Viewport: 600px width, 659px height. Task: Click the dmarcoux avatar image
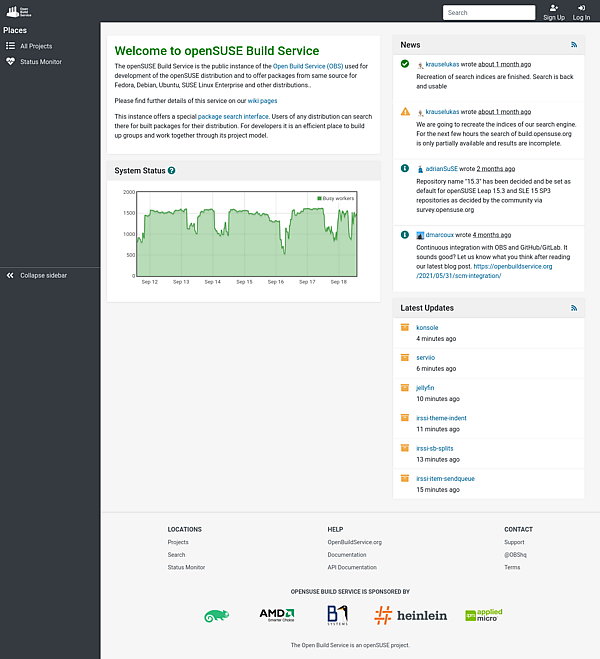(420, 235)
